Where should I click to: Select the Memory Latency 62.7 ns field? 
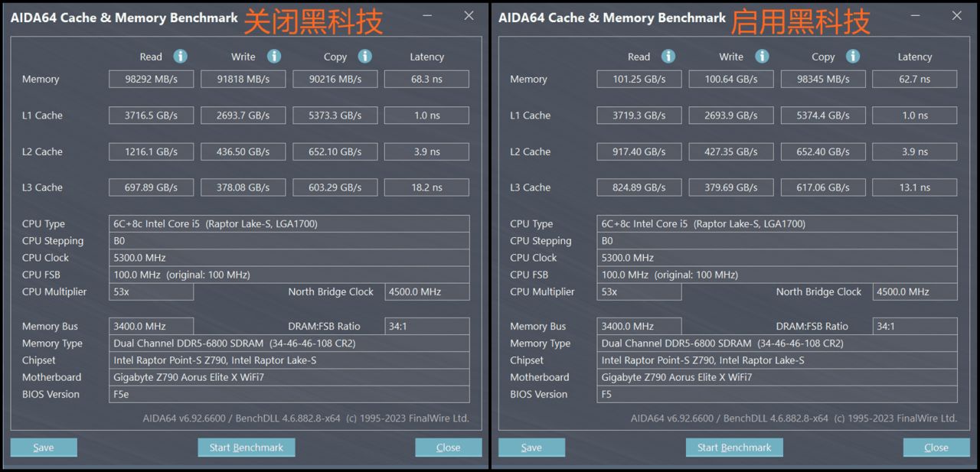click(914, 79)
